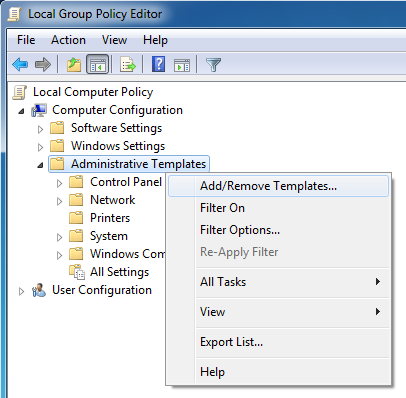Click the Computer Configuration computer icon
Image resolution: width=406 pixels, height=398 pixels.
point(39,110)
